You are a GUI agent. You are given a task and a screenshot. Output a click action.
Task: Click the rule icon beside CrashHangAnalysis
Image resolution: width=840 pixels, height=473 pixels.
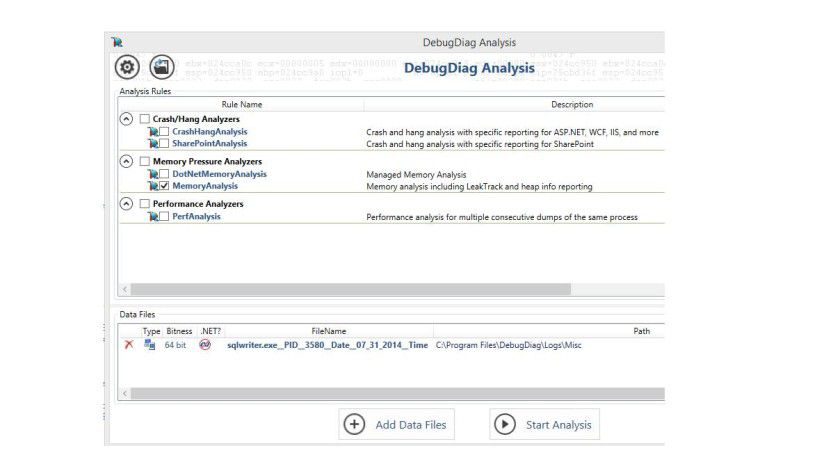153,131
